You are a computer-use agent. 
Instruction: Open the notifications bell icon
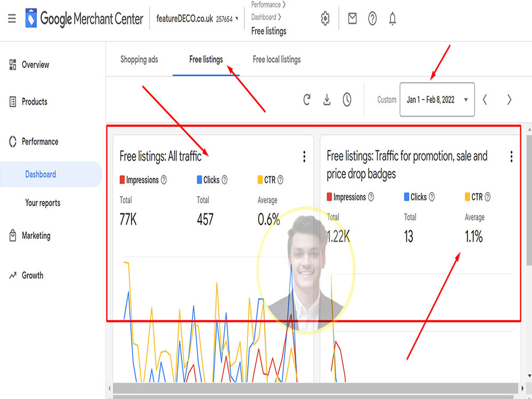pos(392,19)
